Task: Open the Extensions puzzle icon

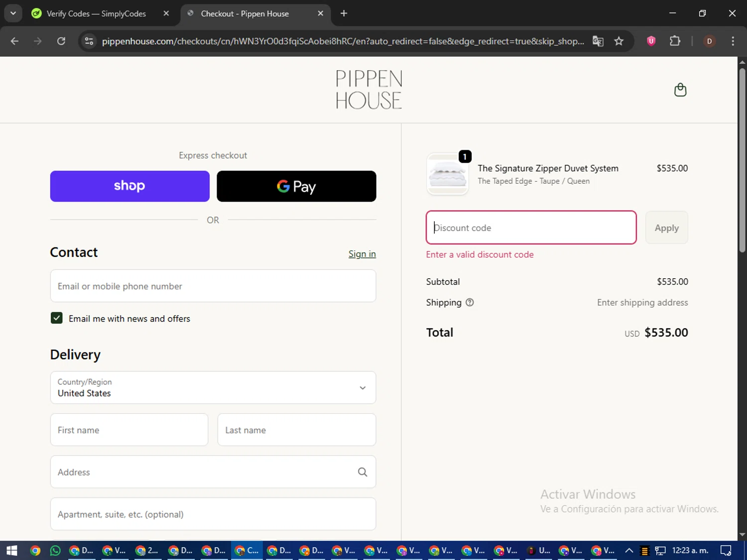Action: tap(675, 41)
